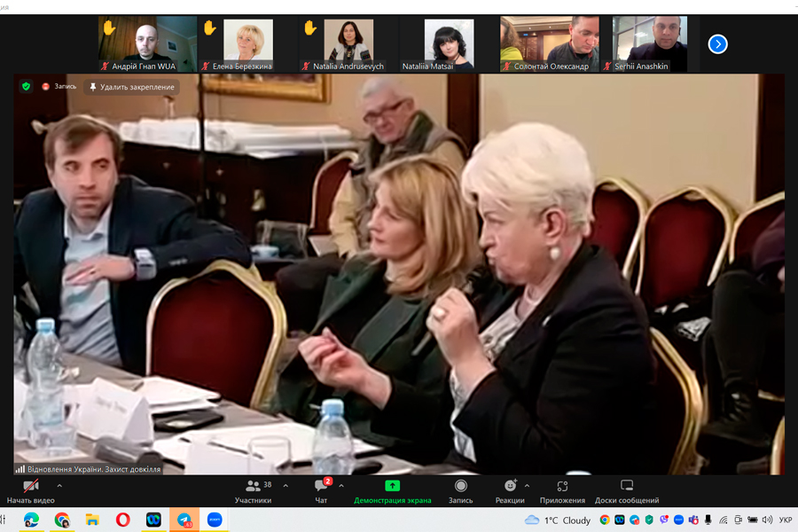Open the volume control in tray
The height and width of the screenshot is (532, 798).
pos(768,520)
